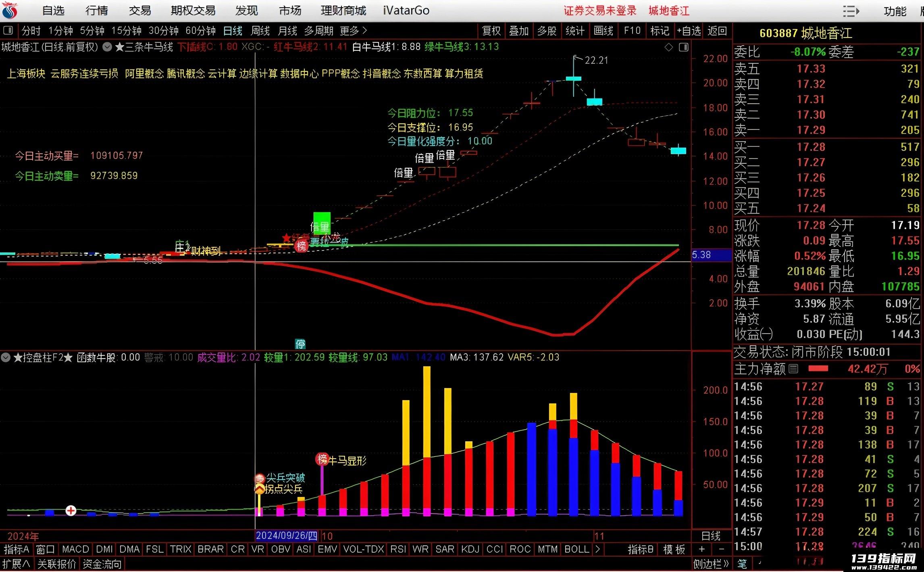Select the MACD indicator tab
The width and height of the screenshot is (924, 572).
[x=75, y=549]
